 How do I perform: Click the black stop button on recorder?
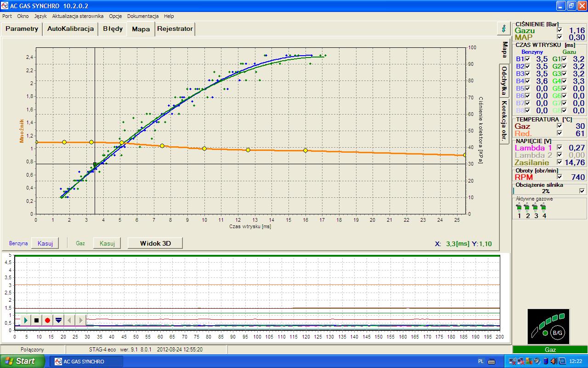37,320
